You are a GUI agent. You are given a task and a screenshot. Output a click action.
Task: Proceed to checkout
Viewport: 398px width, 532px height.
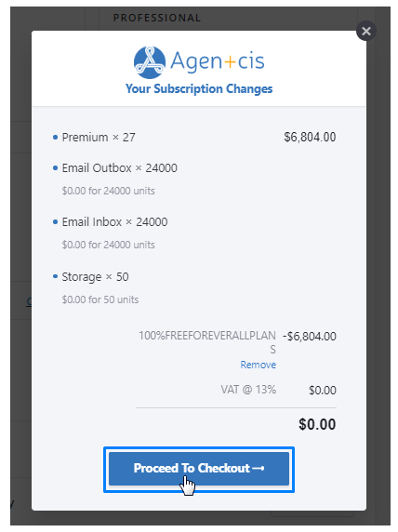point(199,469)
